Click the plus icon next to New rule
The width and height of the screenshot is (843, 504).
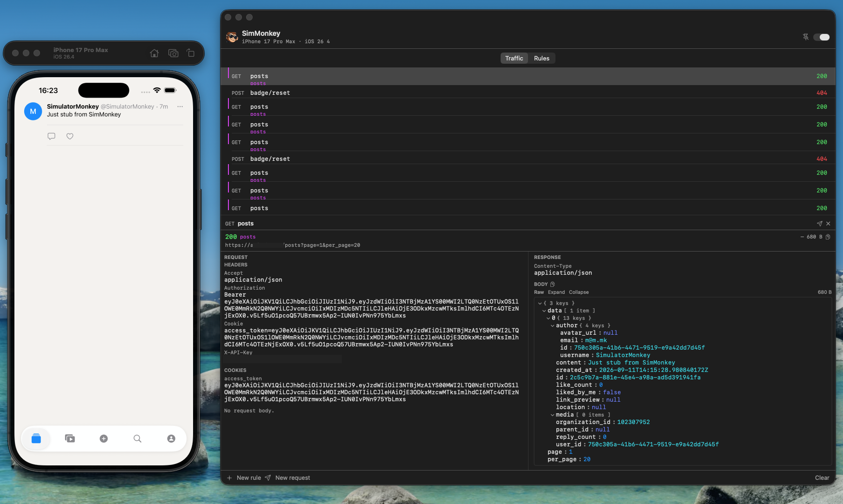click(229, 478)
